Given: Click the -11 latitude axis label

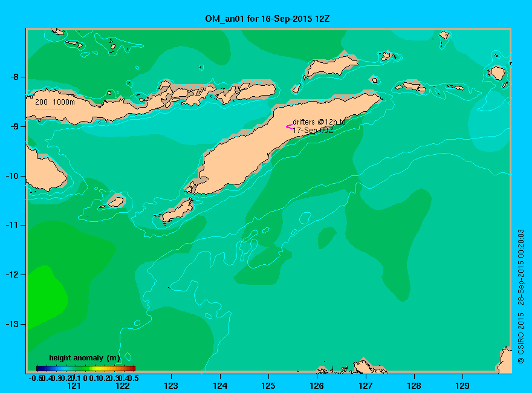Looking at the screenshot, I should point(12,225).
